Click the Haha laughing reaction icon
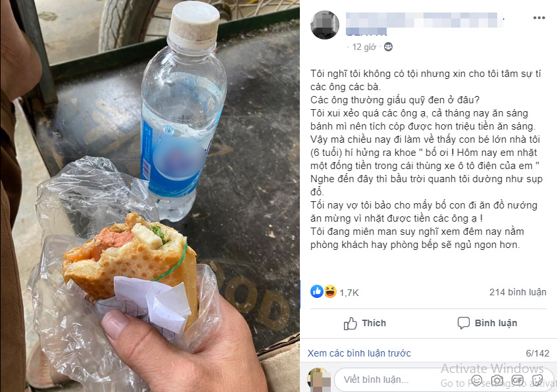This screenshot has width=557, height=392. (330, 291)
